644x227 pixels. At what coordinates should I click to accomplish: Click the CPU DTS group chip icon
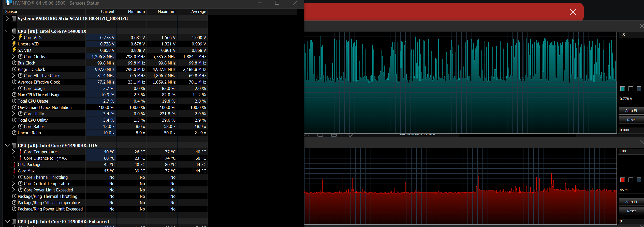(x=14, y=145)
